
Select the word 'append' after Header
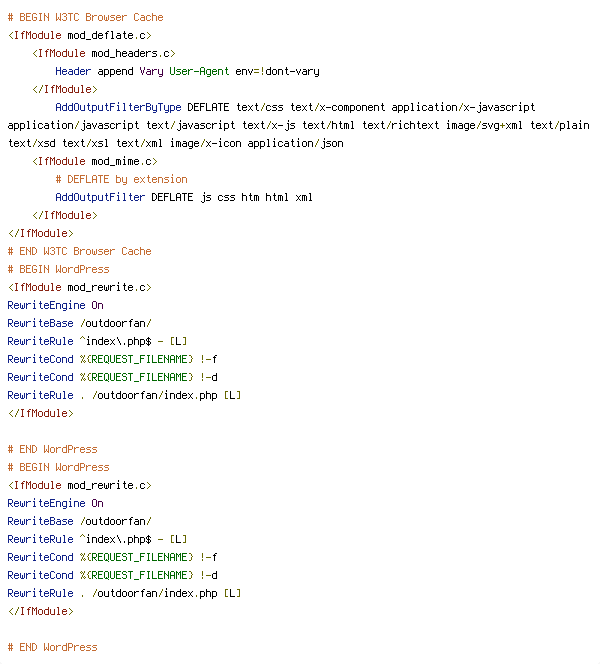pos(116,71)
